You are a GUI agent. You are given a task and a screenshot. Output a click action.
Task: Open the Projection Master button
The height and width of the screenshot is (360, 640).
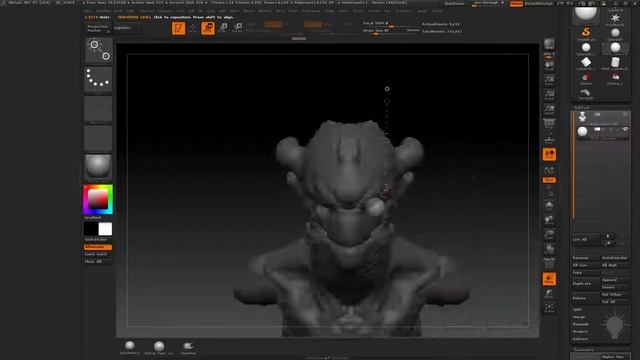tap(98, 28)
